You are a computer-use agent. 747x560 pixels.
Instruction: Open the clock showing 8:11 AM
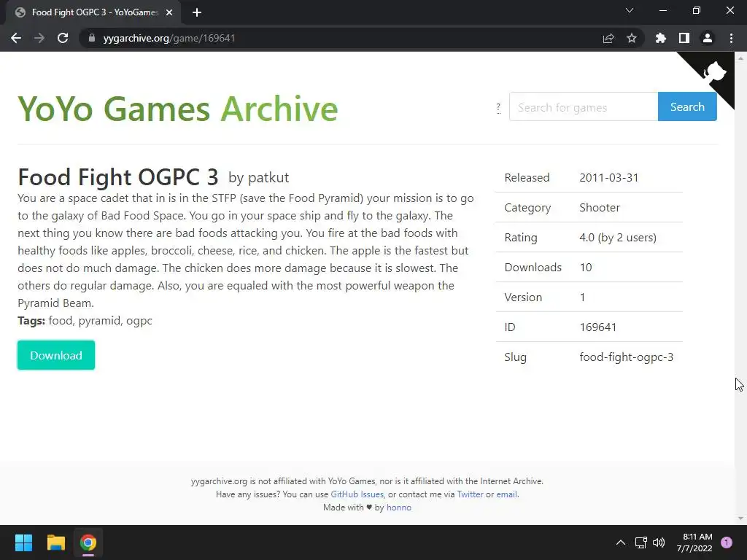[x=694, y=542]
